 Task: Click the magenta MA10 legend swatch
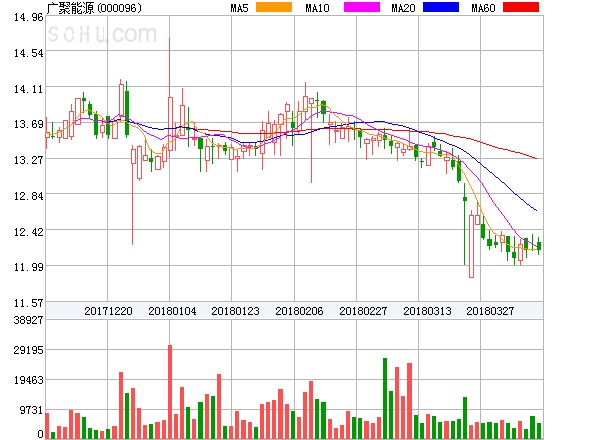click(362, 7)
